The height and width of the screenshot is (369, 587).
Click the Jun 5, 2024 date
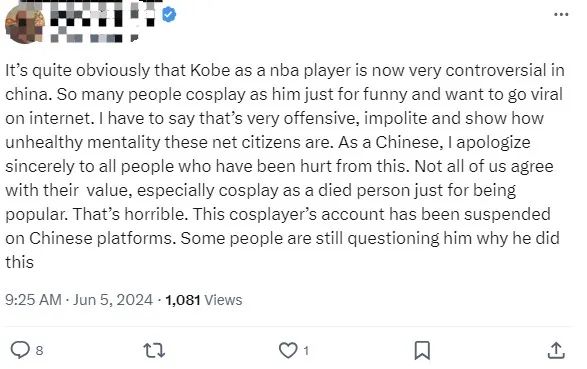(x=113, y=300)
